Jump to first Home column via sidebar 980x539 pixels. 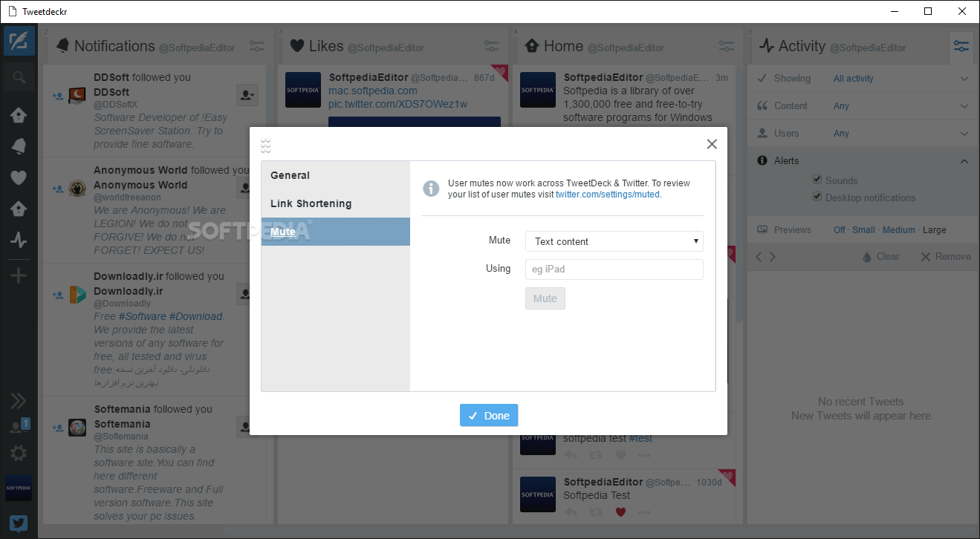click(19, 115)
